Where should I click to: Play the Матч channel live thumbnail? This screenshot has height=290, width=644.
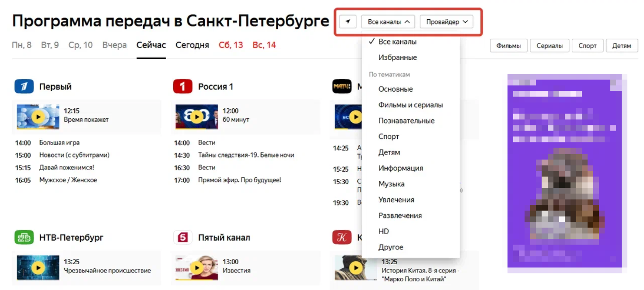click(x=348, y=117)
